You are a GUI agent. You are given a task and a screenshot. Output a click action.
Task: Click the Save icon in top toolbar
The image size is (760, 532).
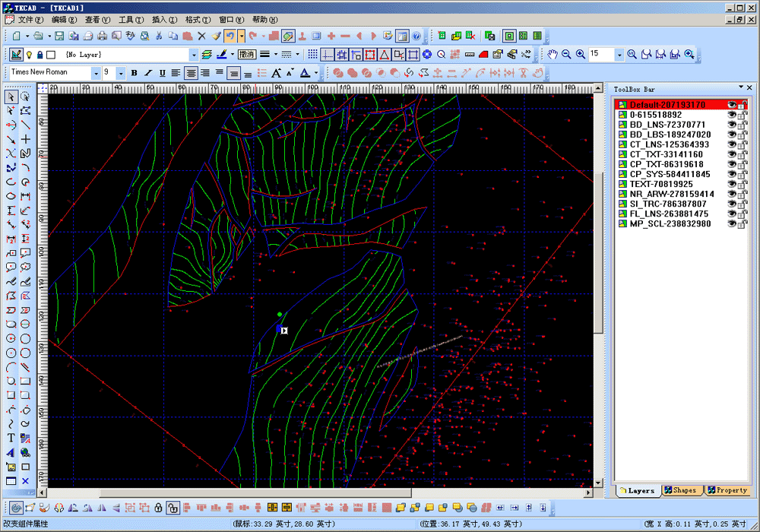[x=59, y=36]
